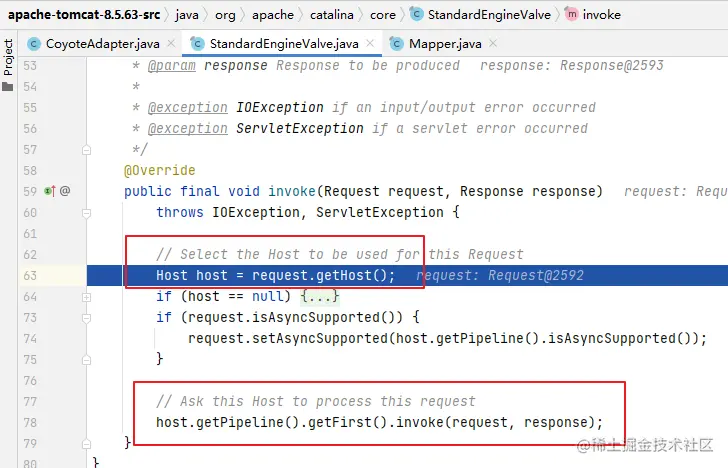This screenshot has width=728, height=468.
Task: Select the StandardEngineValve.java tab
Action: point(284,44)
